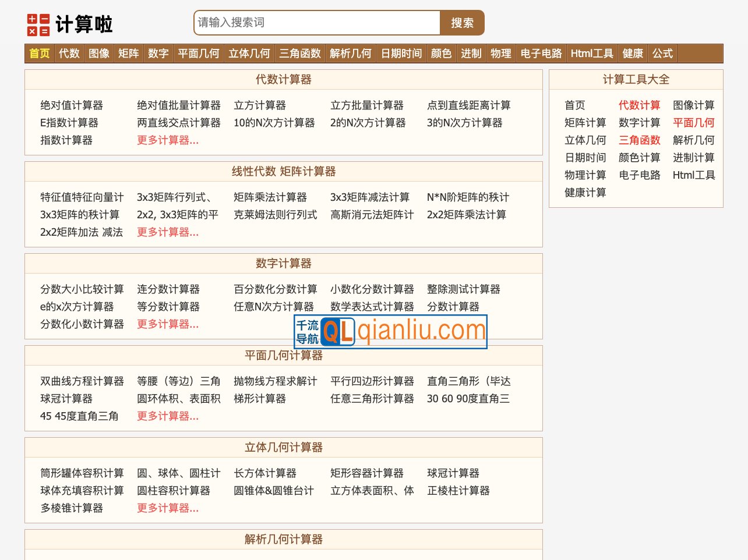Select 颜色计算 in 计算工具大全 sidebar

(x=640, y=158)
